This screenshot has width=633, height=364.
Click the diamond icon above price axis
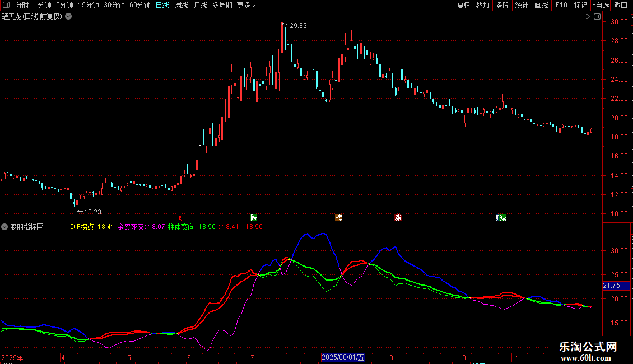click(x=587, y=17)
